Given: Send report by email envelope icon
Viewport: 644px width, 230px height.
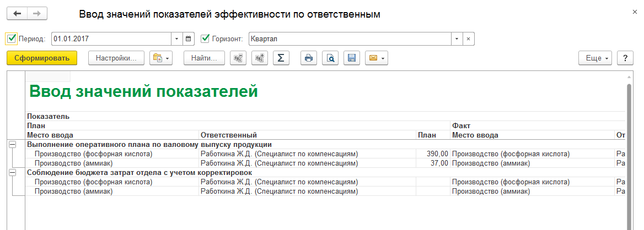Looking at the screenshot, I should [376, 58].
